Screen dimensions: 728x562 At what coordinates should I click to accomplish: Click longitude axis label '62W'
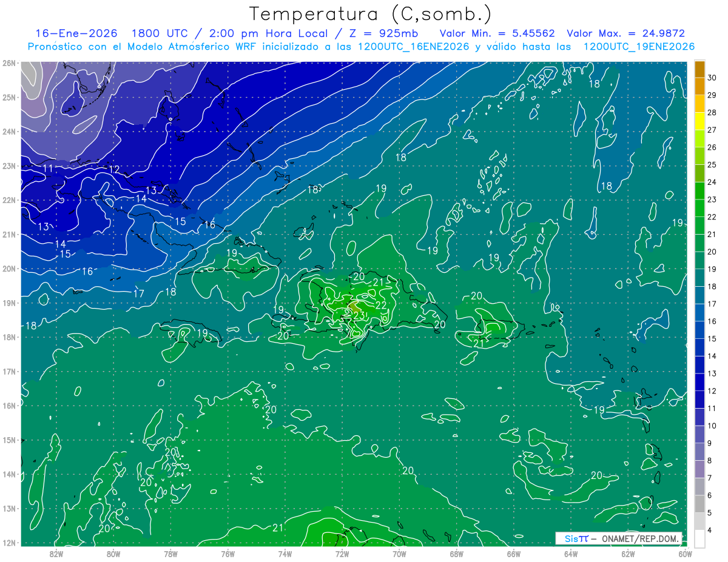point(627,553)
